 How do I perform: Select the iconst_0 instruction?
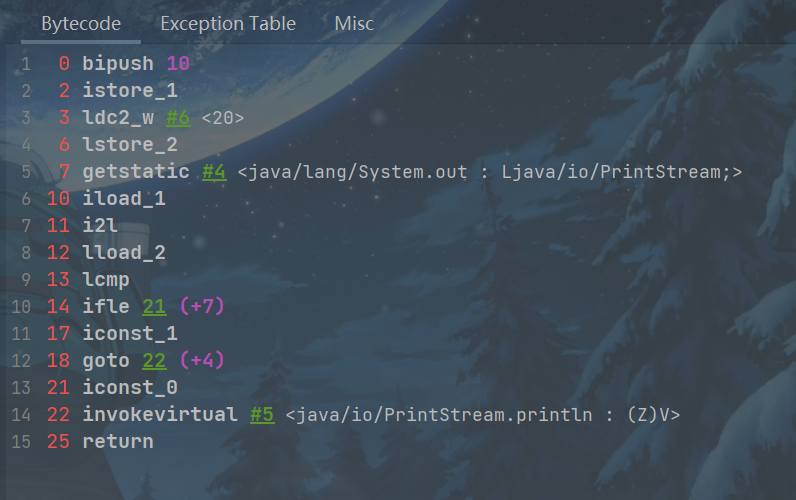pyautogui.click(x=130, y=387)
